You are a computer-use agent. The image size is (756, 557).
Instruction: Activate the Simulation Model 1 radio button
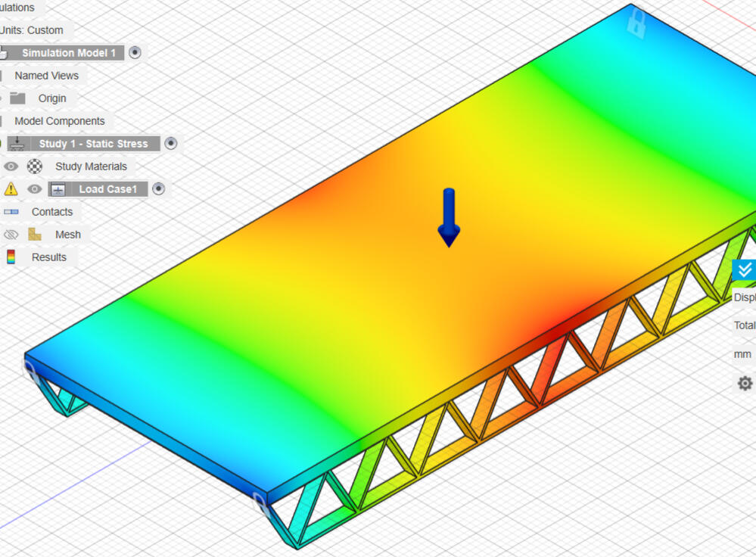[135, 53]
